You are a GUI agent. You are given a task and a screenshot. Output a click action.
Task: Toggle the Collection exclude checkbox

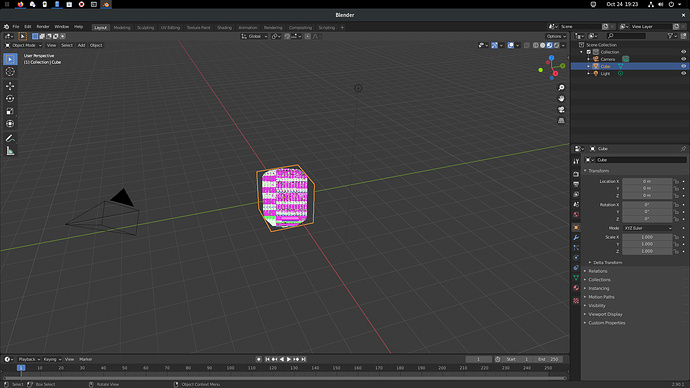coord(589,52)
